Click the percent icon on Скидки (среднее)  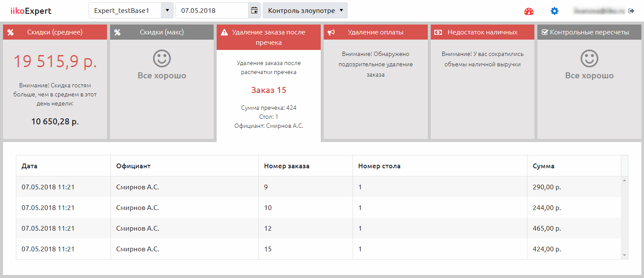pos(11,32)
